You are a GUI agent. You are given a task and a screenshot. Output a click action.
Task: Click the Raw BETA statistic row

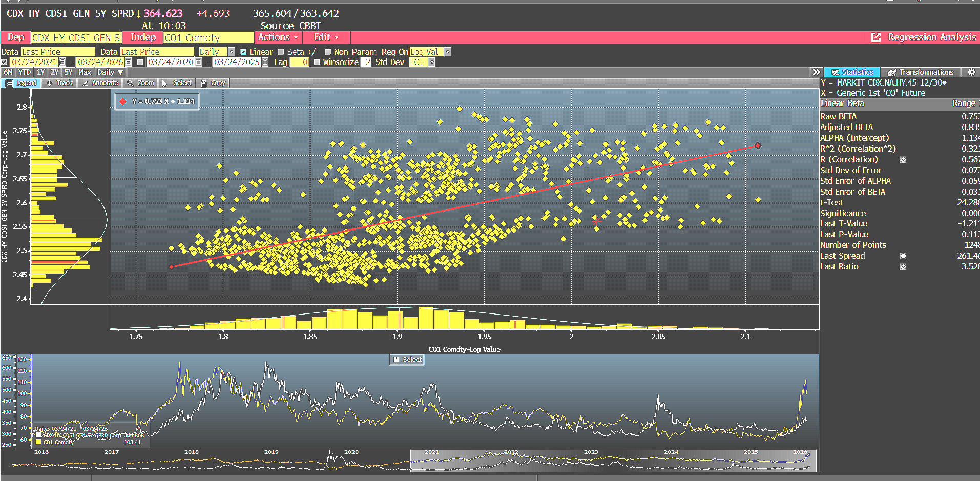(900, 117)
